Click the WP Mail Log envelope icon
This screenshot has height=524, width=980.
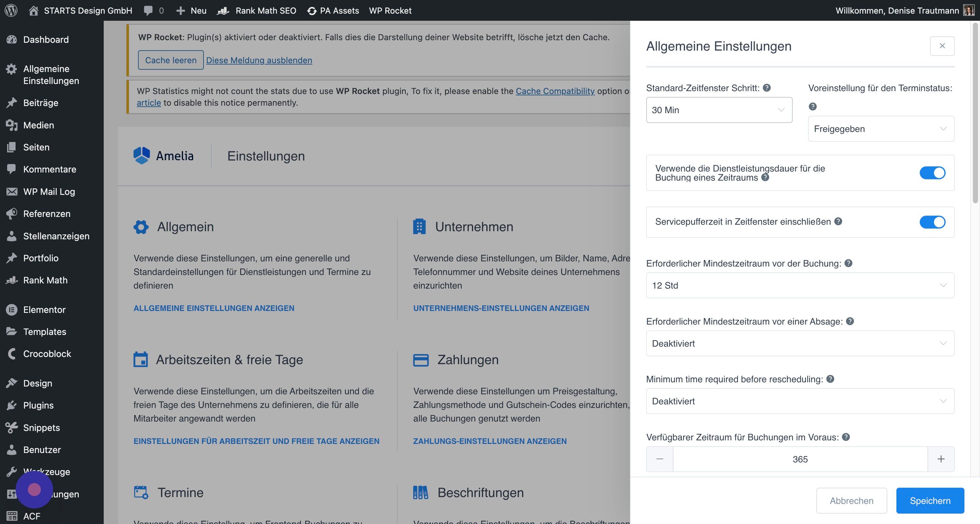tap(12, 191)
